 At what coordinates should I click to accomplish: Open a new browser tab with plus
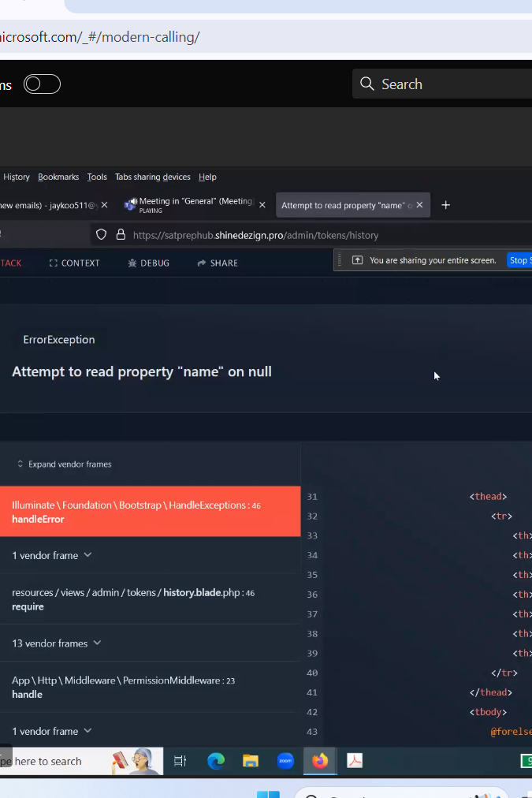coord(445,205)
